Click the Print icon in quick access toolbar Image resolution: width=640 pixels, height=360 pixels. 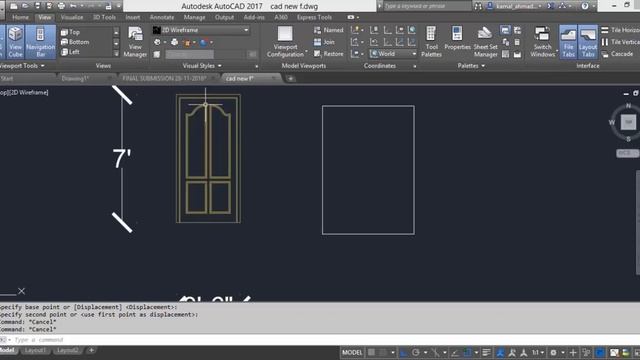click(61, 6)
